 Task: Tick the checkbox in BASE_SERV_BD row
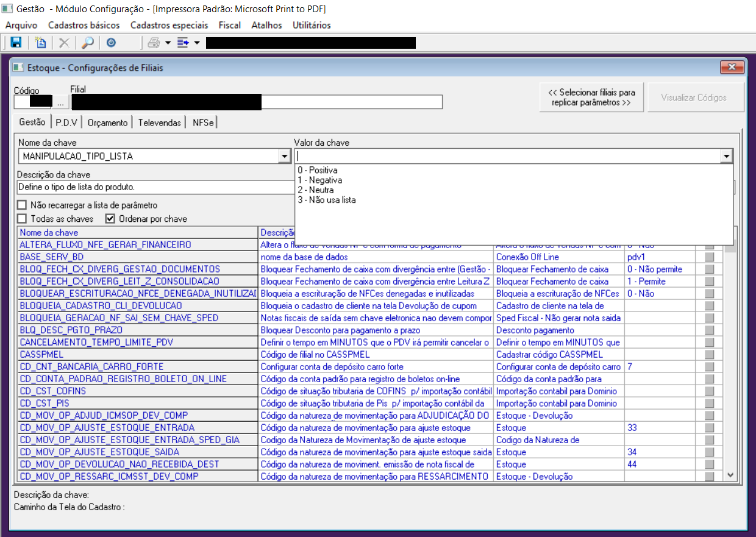709,257
